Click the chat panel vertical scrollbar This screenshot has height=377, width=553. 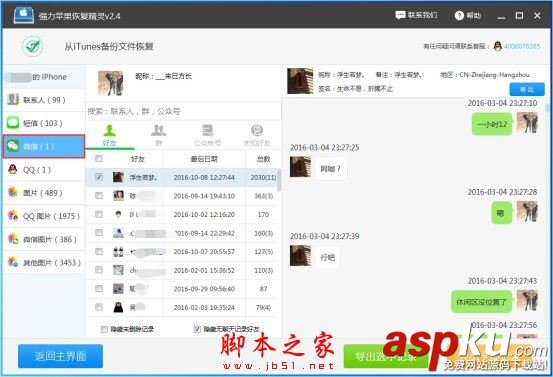(x=548, y=108)
